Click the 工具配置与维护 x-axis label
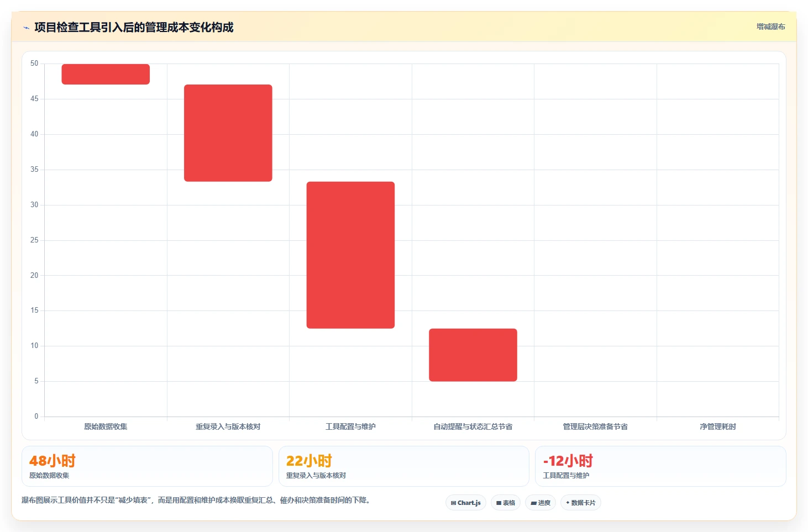 click(x=350, y=426)
